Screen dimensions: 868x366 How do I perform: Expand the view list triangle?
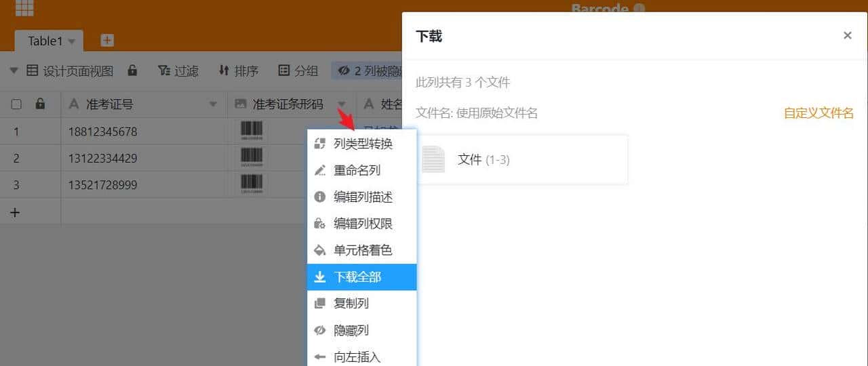[14, 70]
